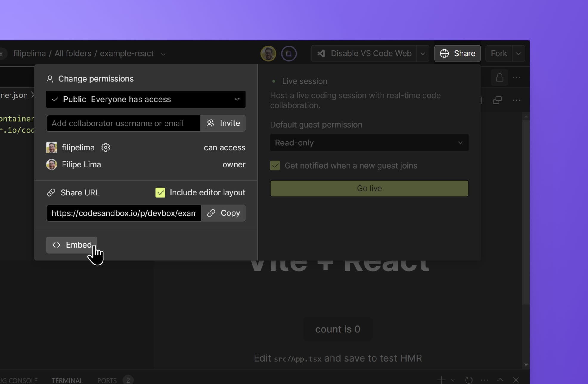
Task: Select the TERMINAL tab
Action: (x=67, y=380)
